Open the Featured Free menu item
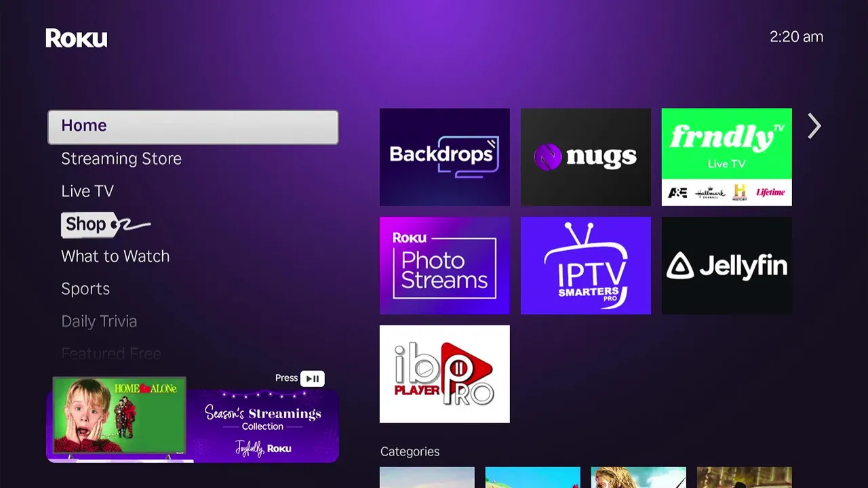 tap(111, 353)
